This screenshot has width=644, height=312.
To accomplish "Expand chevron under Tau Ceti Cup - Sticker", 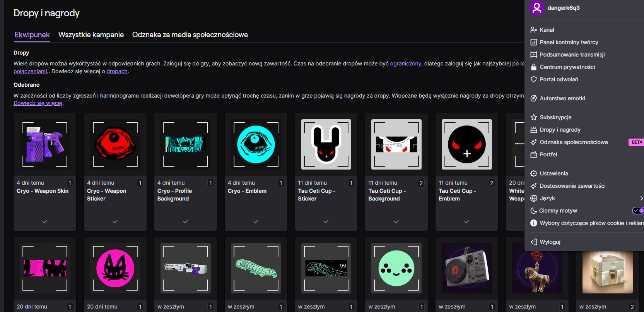I will [326, 221].
